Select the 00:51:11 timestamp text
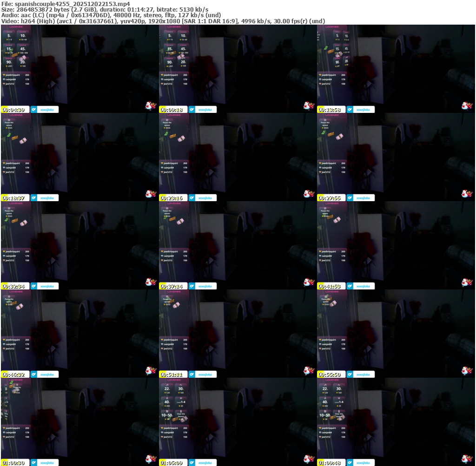This screenshot has width=476, height=466. coord(172,374)
